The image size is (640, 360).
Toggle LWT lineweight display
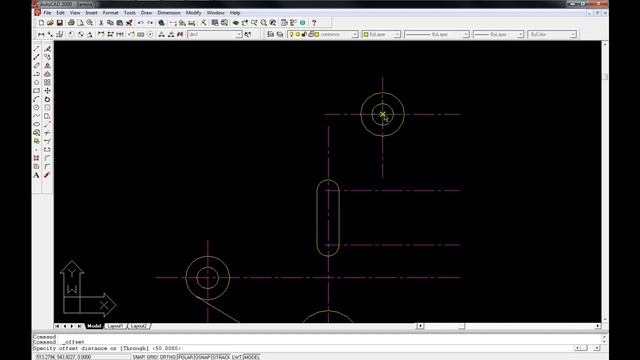point(237,357)
